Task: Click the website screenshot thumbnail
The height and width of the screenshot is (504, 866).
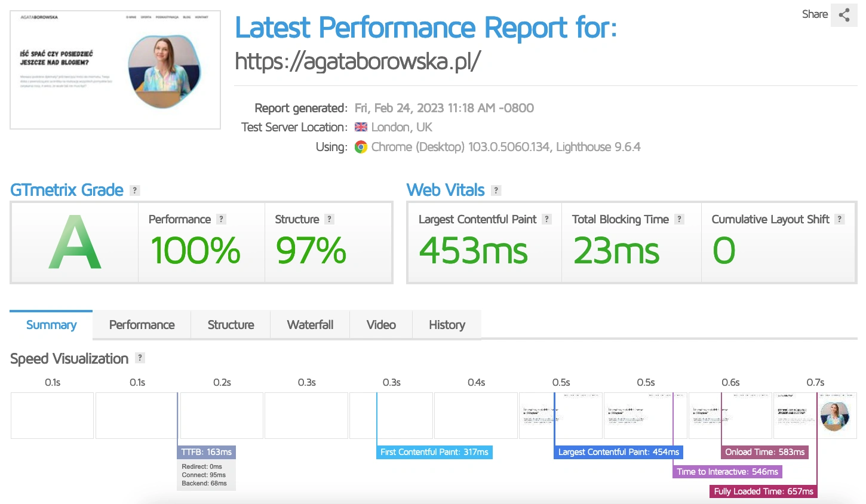Action: pyautogui.click(x=115, y=69)
